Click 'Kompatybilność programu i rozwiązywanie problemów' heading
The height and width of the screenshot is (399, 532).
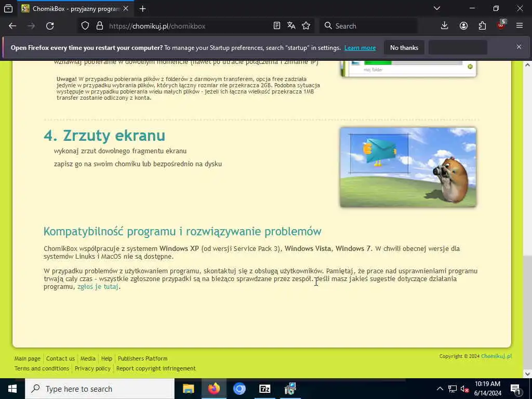tap(182, 231)
